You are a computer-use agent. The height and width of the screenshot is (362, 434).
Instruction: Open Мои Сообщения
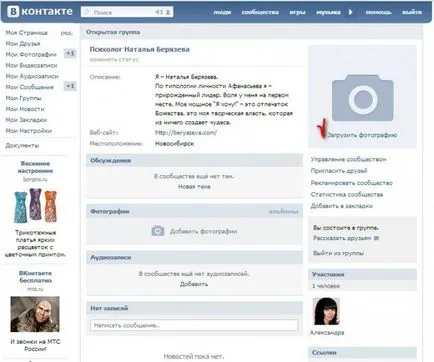click(29, 87)
